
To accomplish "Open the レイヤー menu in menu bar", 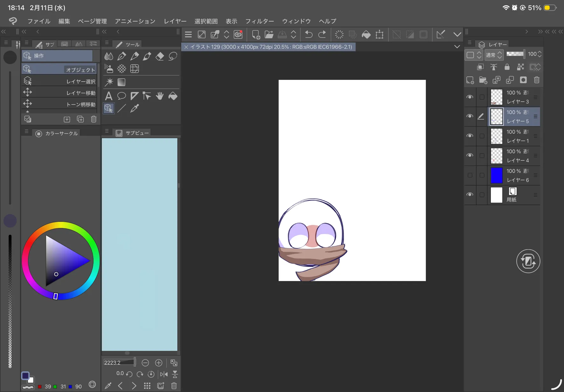I will (x=175, y=21).
